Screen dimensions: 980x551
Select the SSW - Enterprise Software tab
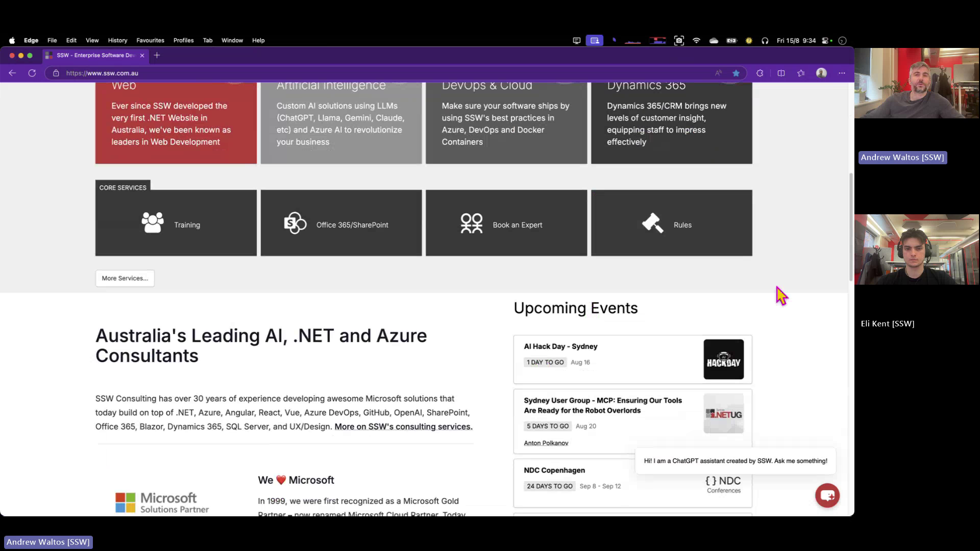(x=95, y=55)
